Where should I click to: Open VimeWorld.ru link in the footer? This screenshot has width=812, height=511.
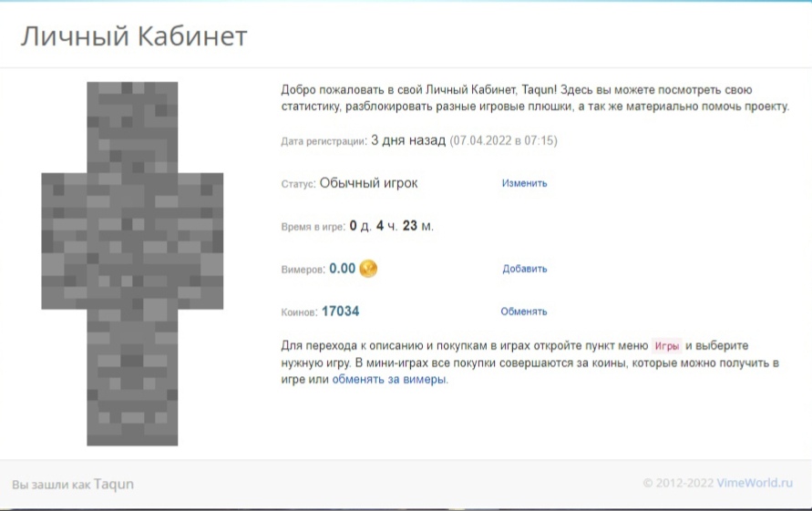click(x=754, y=484)
